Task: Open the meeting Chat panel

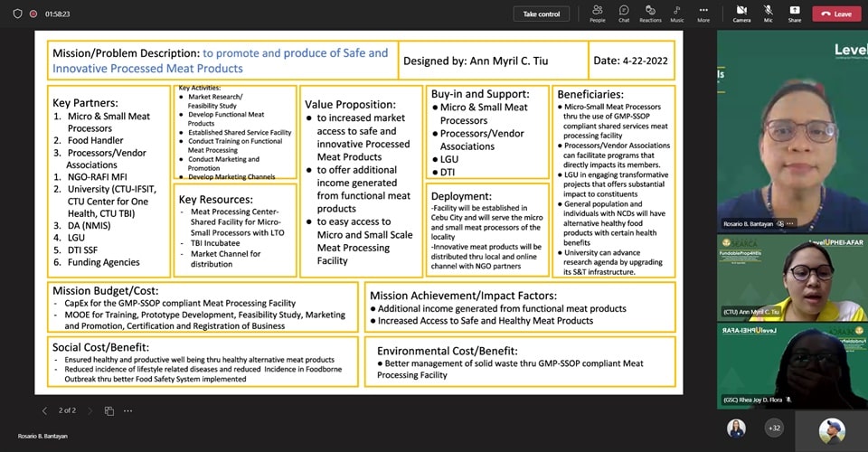Action: pyautogui.click(x=624, y=13)
